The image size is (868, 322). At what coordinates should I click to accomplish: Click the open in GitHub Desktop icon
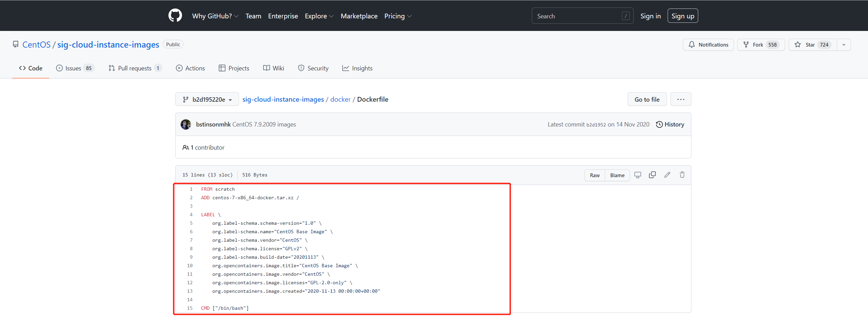pos(638,175)
